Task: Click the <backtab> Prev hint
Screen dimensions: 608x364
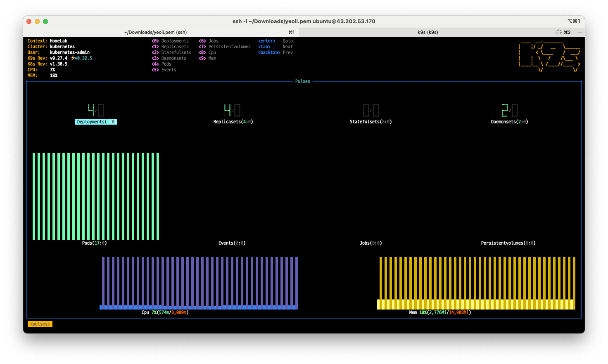Action: pyautogui.click(x=275, y=52)
